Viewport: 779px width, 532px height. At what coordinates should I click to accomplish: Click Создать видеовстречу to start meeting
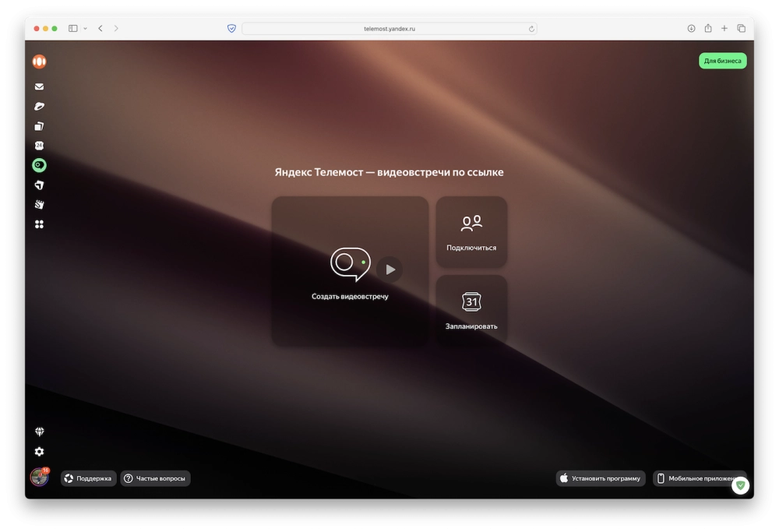[x=350, y=271]
